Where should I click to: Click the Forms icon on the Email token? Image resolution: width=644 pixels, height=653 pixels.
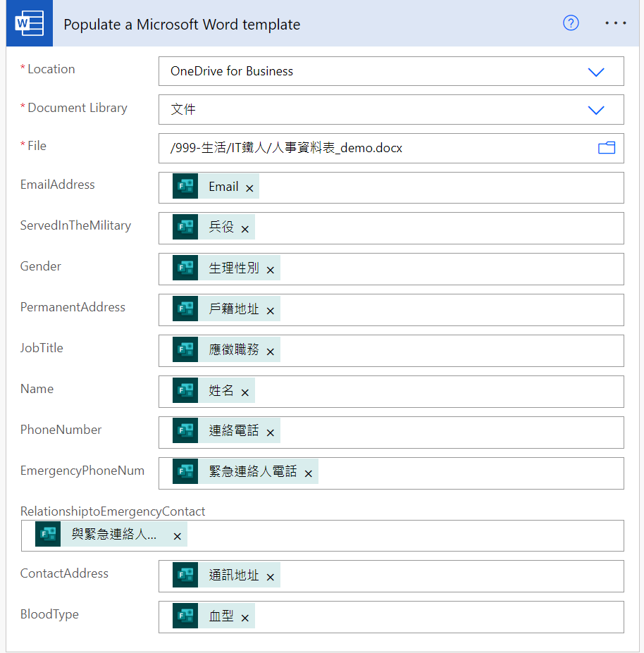point(185,186)
